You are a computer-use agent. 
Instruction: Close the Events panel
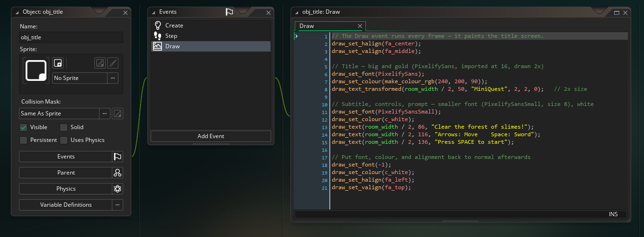click(268, 13)
